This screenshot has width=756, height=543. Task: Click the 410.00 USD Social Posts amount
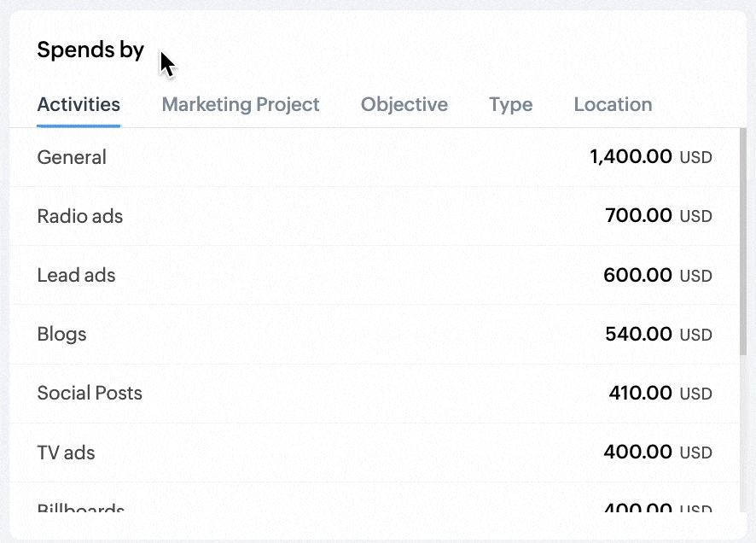[660, 393]
